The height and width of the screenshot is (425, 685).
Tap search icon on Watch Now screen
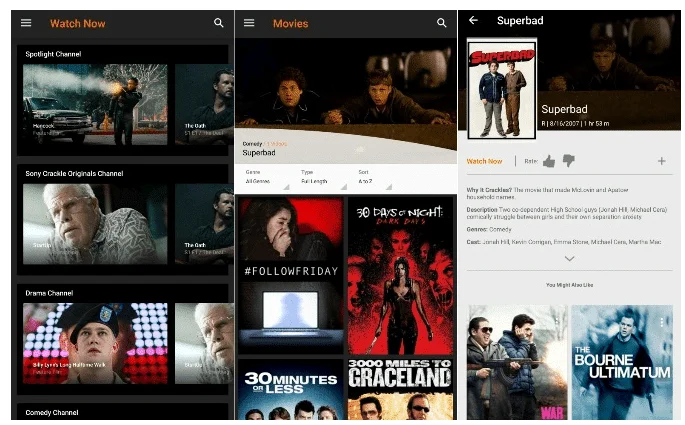tap(218, 23)
